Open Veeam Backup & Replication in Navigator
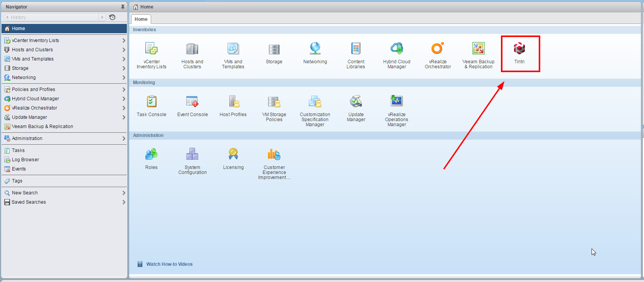This screenshot has width=644, height=282. tap(64, 127)
